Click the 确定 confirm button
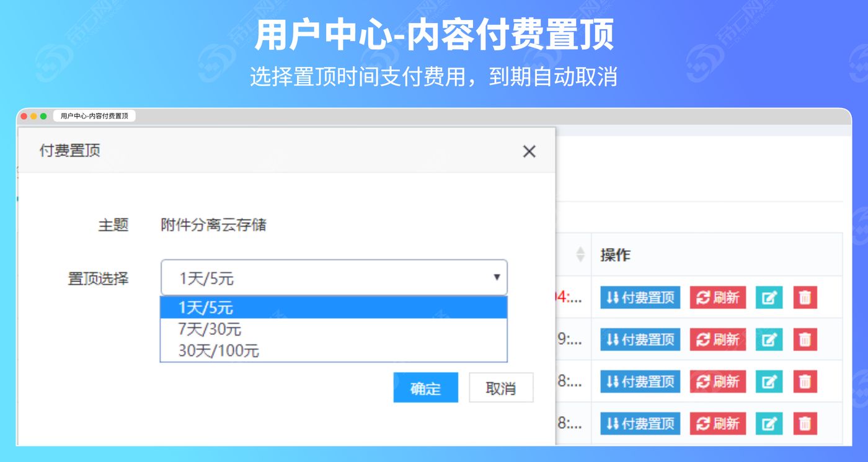This screenshot has width=868, height=462. [425, 388]
